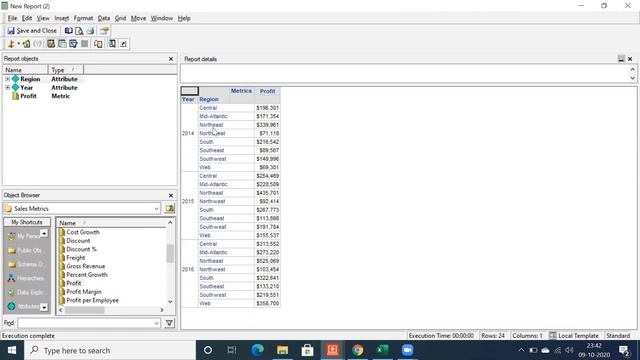Open the View menu
Viewport: 640px width, 360px height.
(x=43, y=18)
